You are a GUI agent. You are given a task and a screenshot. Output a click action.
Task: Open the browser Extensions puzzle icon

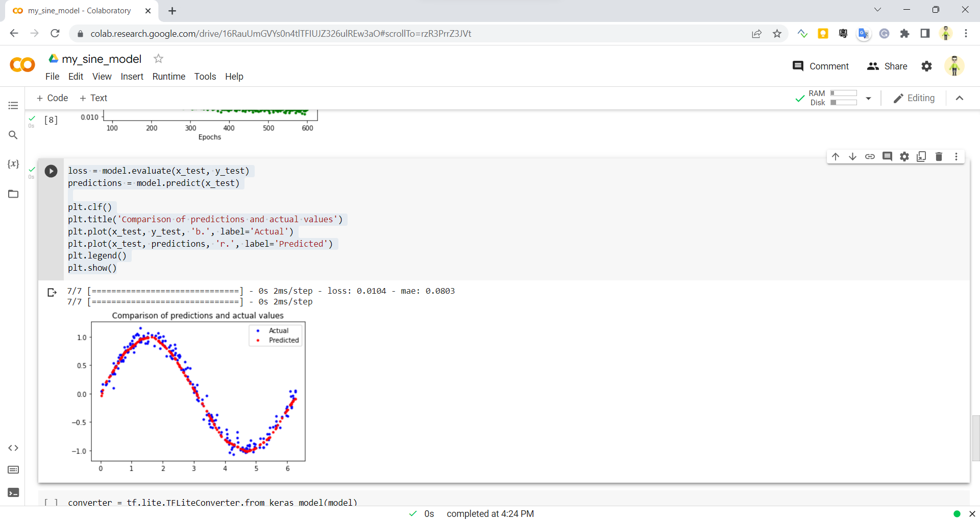point(904,34)
